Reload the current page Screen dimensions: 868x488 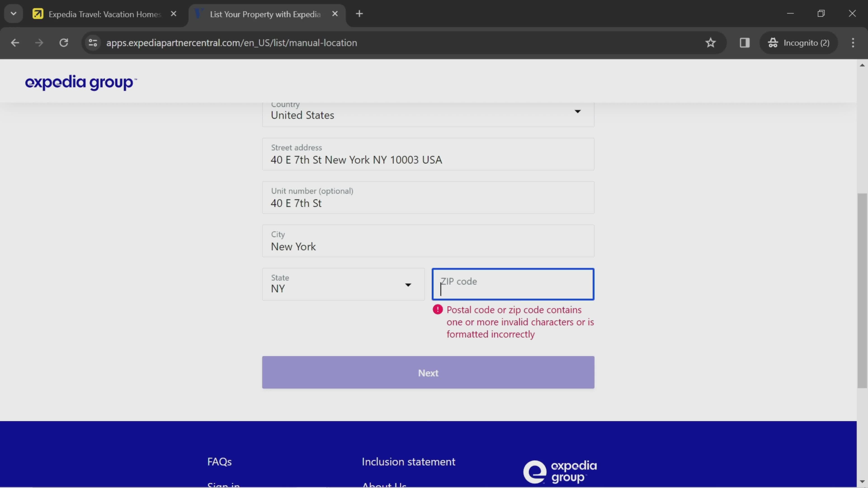[64, 43]
